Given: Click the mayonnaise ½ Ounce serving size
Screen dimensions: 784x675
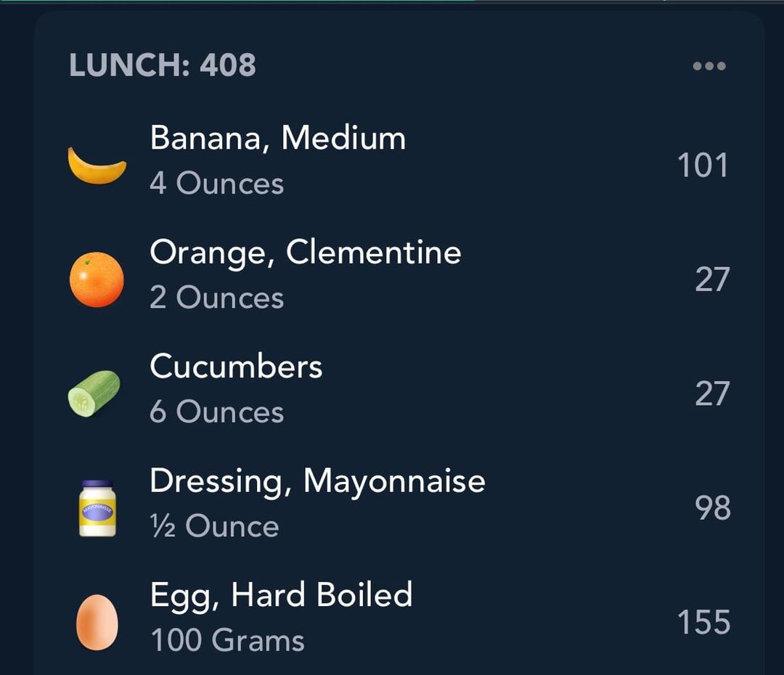Looking at the screenshot, I should click(x=214, y=527).
